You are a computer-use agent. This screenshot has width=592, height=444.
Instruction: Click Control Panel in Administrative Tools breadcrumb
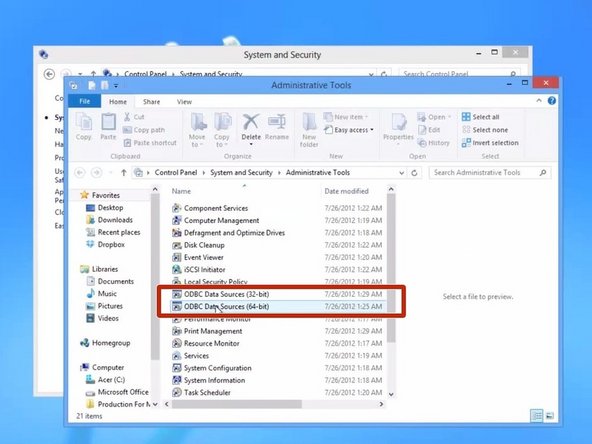176,173
